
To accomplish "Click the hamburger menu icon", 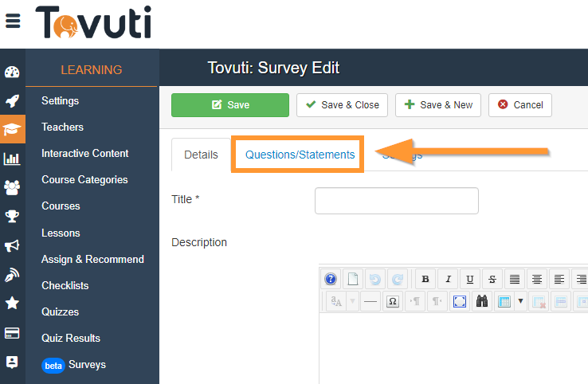I will pos(13,22).
